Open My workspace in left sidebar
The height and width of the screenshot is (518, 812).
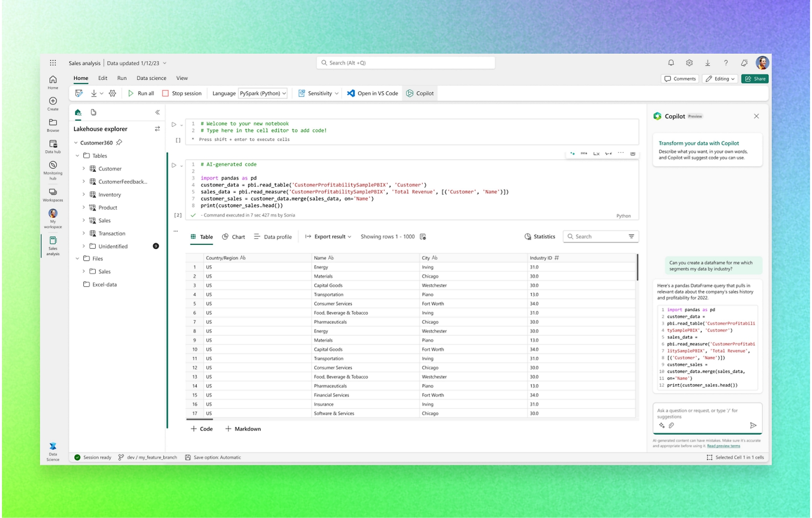click(x=53, y=219)
